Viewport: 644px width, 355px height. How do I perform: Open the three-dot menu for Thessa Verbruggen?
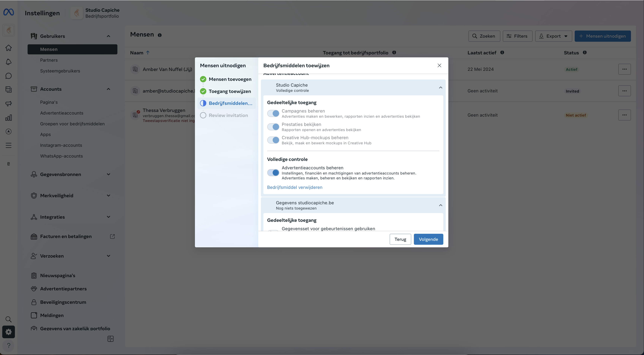point(624,115)
